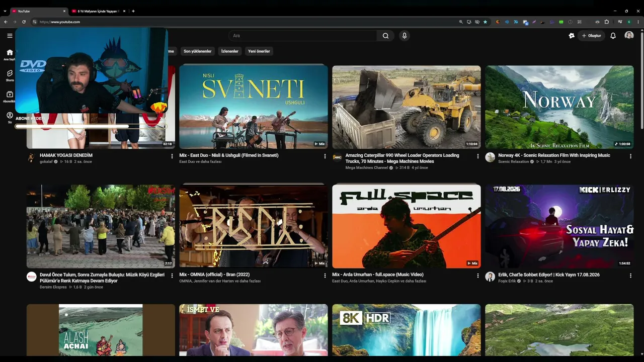Click the Oluştur create button
The image size is (644, 362).
coord(592,36)
